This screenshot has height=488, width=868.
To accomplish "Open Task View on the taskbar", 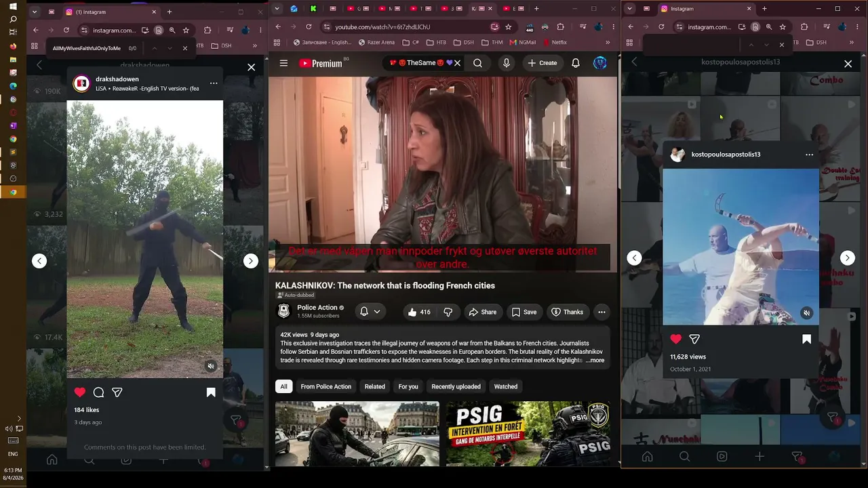I will (x=13, y=33).
